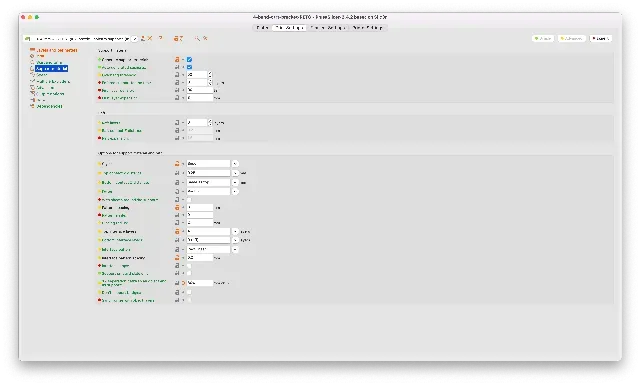Uncheck Generate support material checkbox
This screenshot has width=640, height=385.
[189, 60]
